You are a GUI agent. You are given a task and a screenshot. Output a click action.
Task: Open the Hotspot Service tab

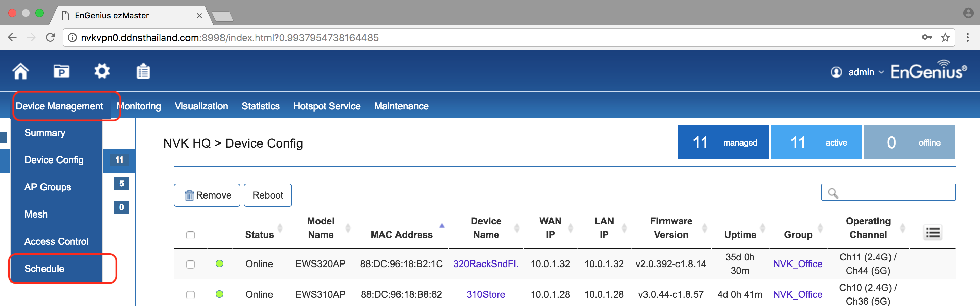(327, 106)
